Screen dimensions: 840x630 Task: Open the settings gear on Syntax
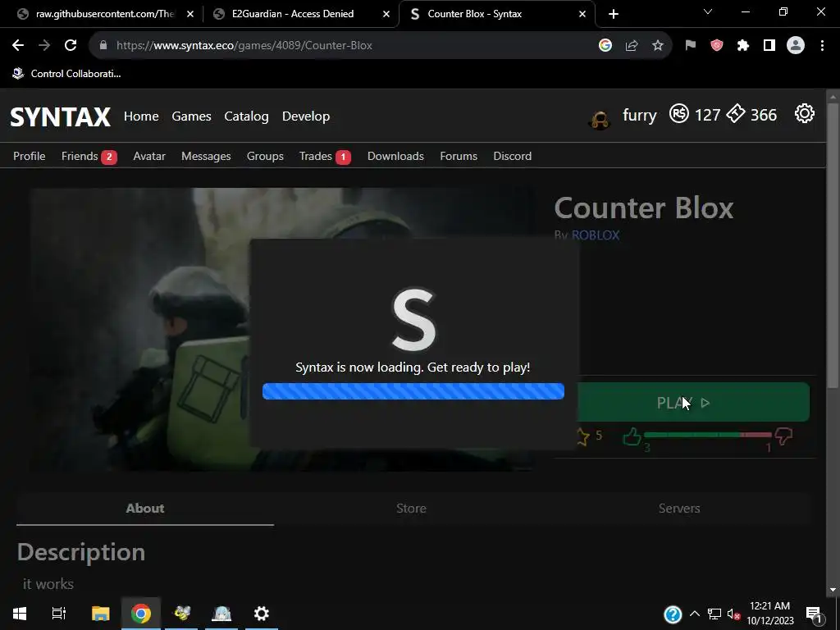pyautogui.click(x=805, y=113)
